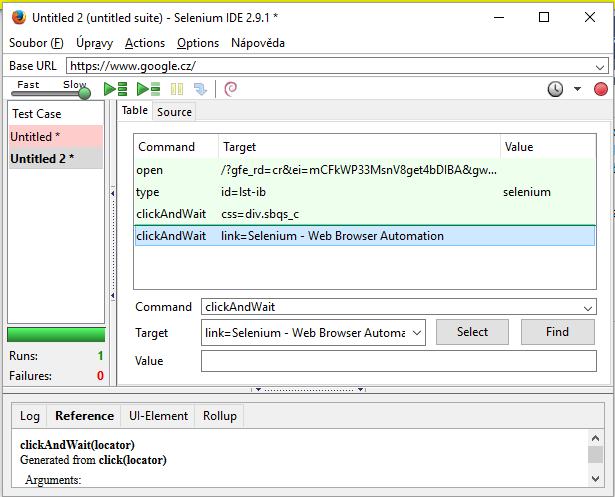Apply rollup rules swirl icon
The width and height of the screenshot is (615, 497).
click(x=230, y=89)
